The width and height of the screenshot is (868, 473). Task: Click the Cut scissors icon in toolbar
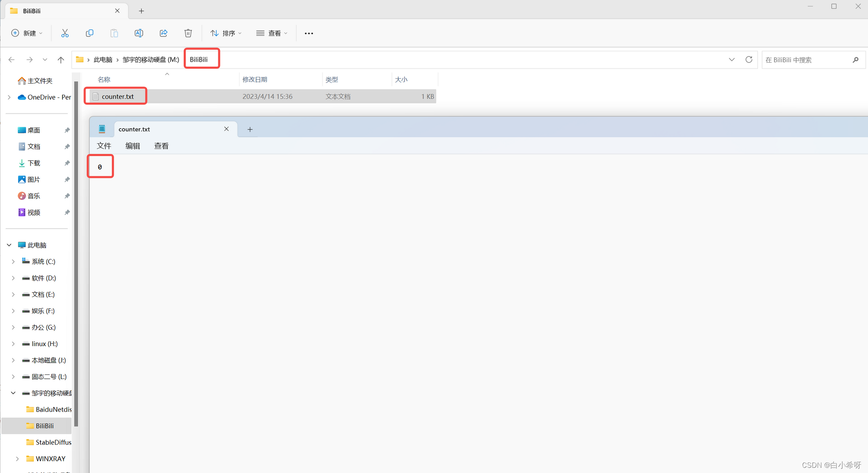tap(65, 33)
